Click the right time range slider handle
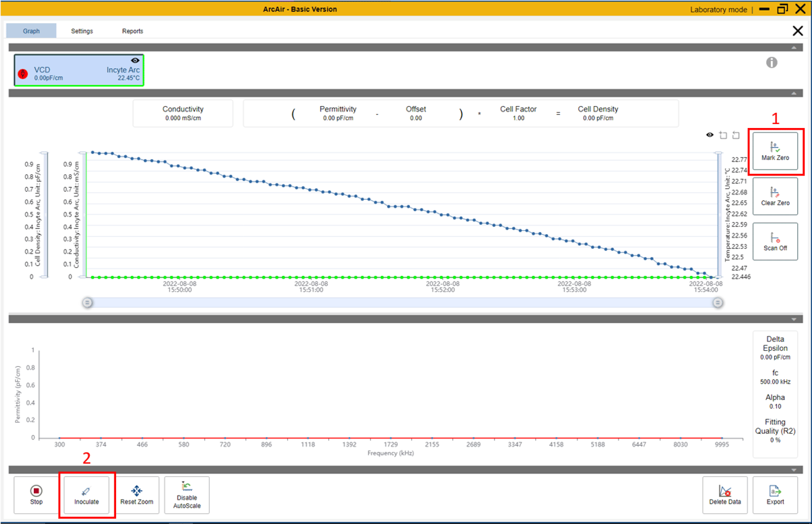812x524 pixels. tap(717, 303)
